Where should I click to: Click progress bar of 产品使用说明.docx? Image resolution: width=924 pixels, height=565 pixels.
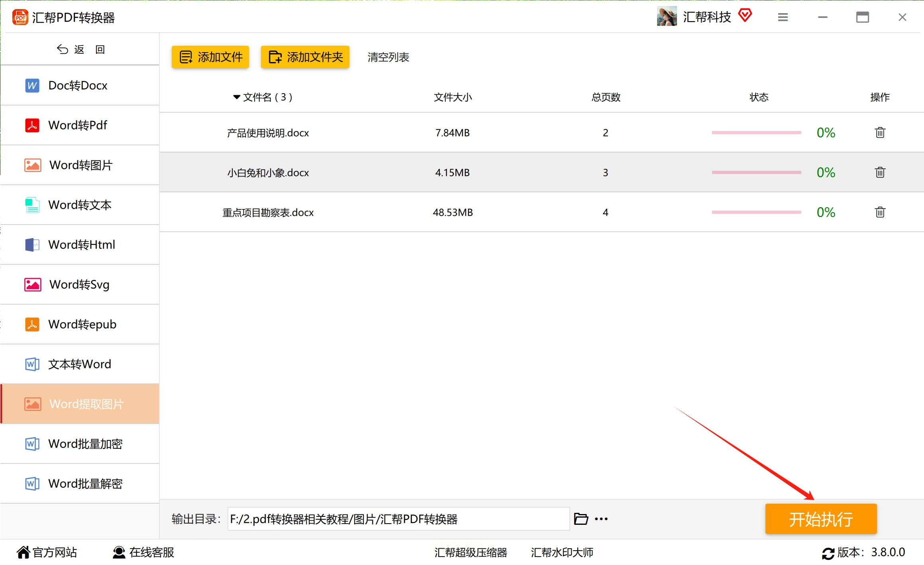(756, 133)
